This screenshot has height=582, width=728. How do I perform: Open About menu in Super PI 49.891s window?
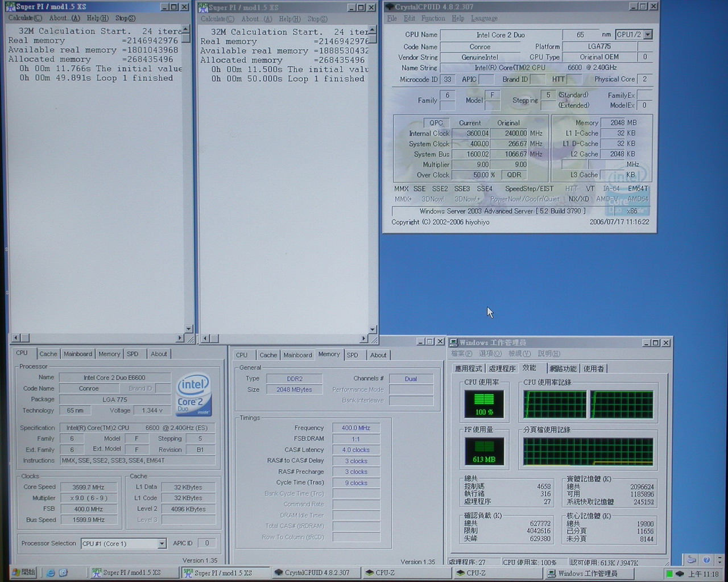(64, 18)
